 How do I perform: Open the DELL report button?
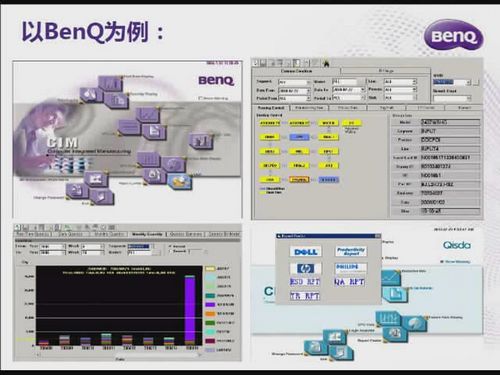tap(306, 251)
